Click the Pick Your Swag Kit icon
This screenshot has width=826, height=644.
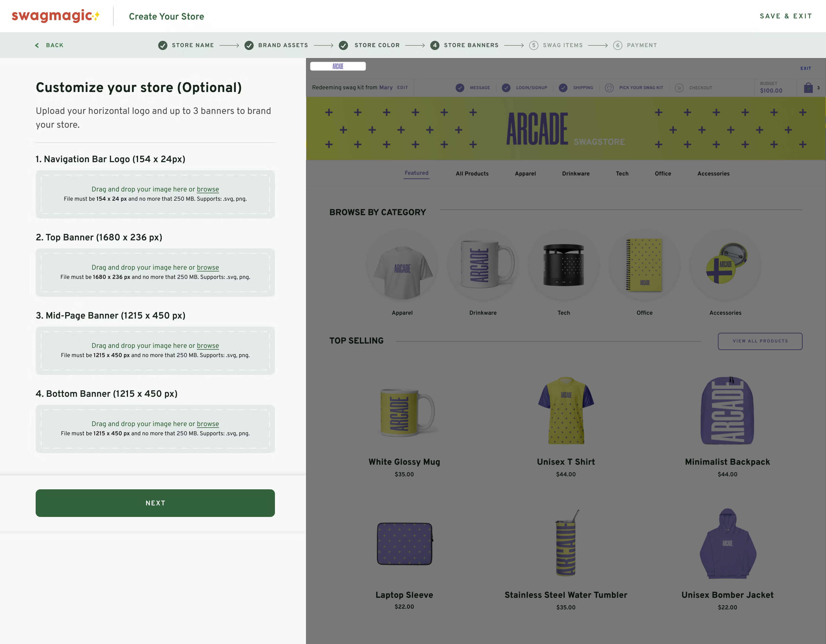[609, 88]
